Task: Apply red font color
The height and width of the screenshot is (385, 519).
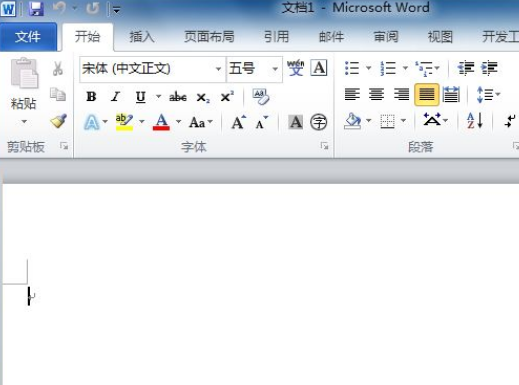Action: (161, 122)
